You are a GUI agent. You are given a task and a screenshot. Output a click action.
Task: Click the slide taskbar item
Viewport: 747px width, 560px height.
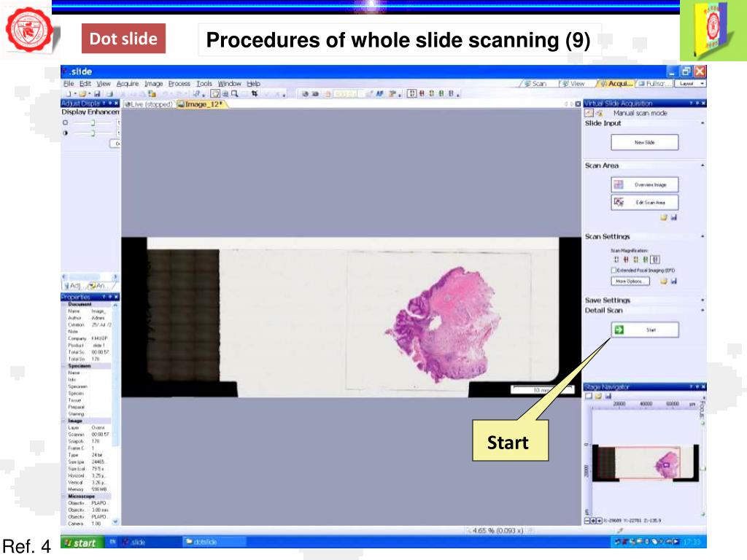pos(150,542)
